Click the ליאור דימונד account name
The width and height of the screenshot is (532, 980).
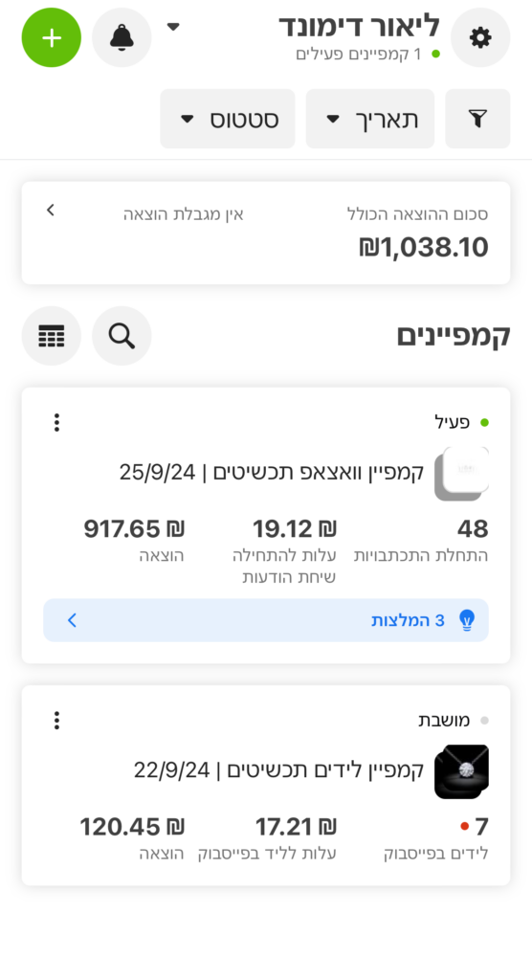359,27
